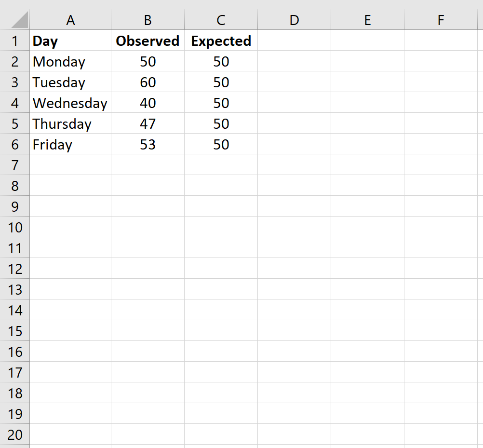Select column C header
Screen dimensions: 483x448
pyautogui.click(x=221, y=20)
